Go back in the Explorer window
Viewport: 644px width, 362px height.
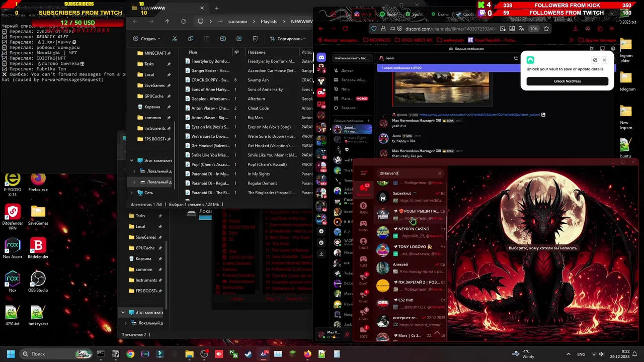coord(135,22)
